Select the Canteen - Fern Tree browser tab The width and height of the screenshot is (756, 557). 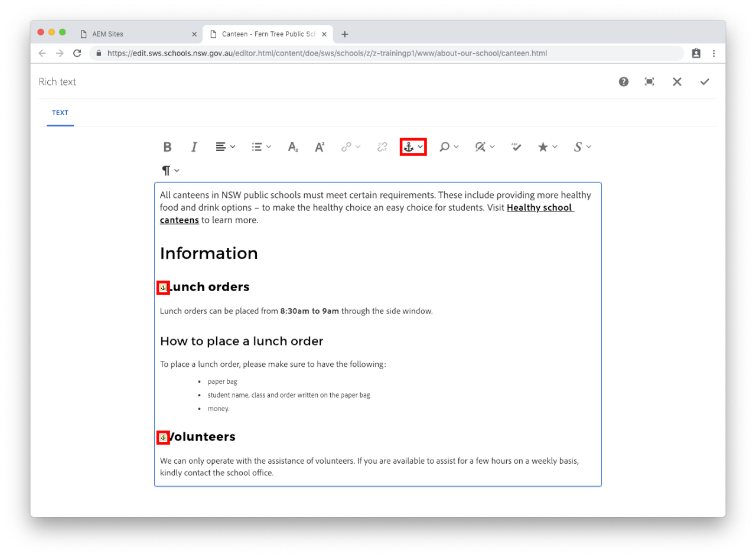(268, 34)
